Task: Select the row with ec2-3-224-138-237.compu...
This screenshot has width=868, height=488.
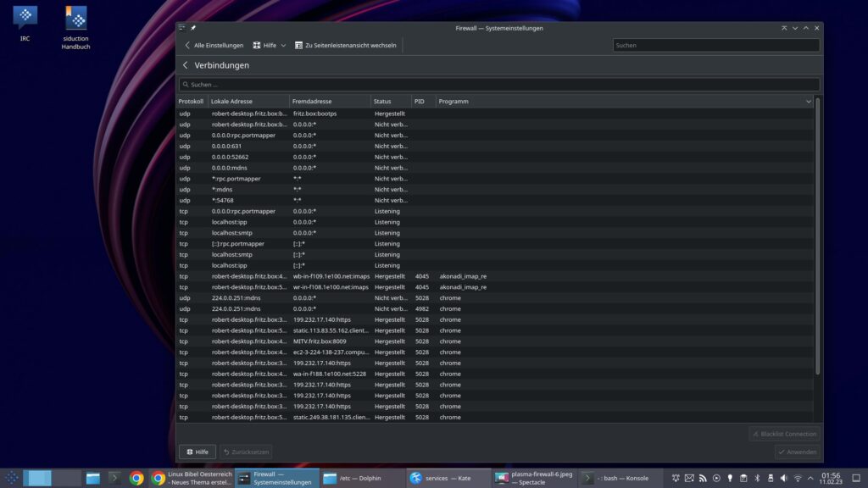Action: (x=495, y=352)
